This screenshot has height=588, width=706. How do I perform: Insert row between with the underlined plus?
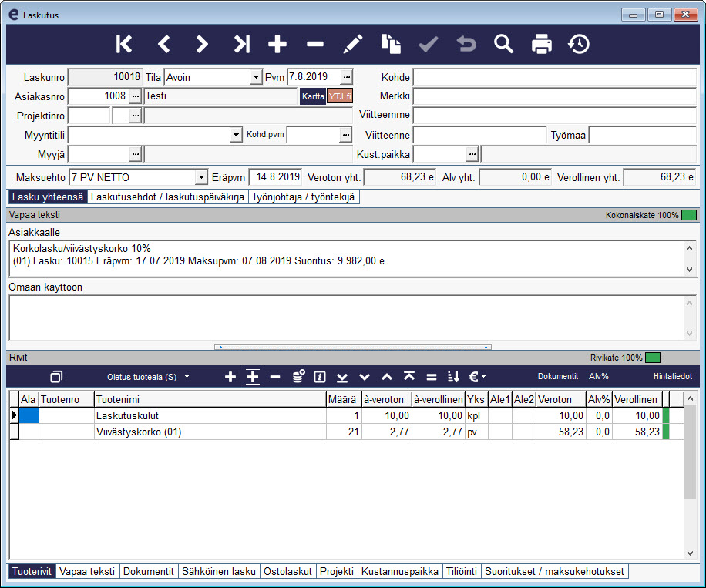coord(253,377)
